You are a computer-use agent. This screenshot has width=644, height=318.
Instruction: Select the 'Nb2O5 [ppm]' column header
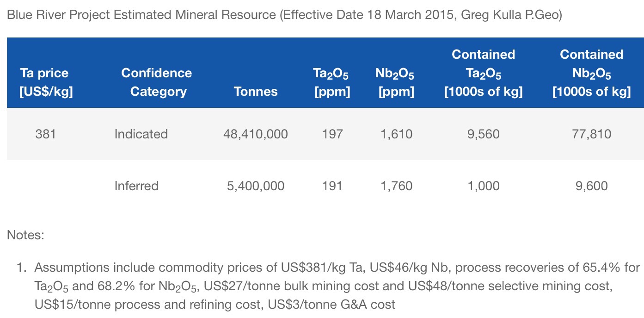[396, 82]
